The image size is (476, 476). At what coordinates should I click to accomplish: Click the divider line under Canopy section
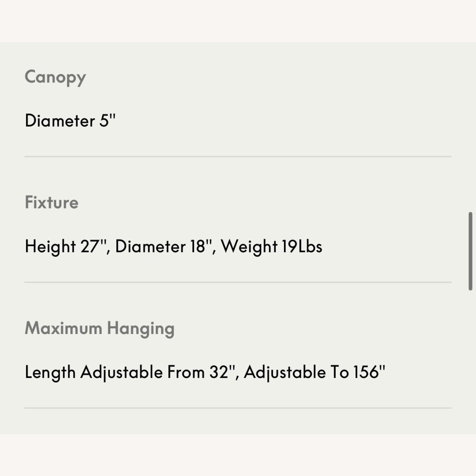pyautogui.click(x=238, y=156)
